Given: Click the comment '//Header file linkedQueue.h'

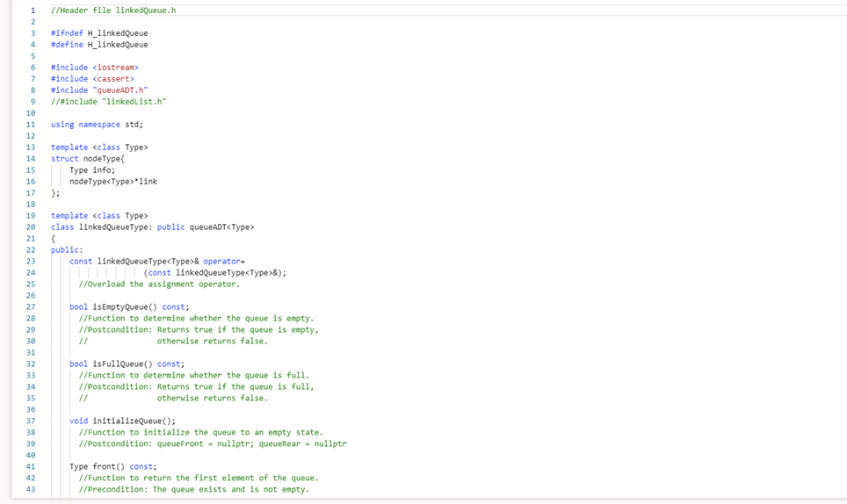Looking at the screenshot, I should (113, 11).
